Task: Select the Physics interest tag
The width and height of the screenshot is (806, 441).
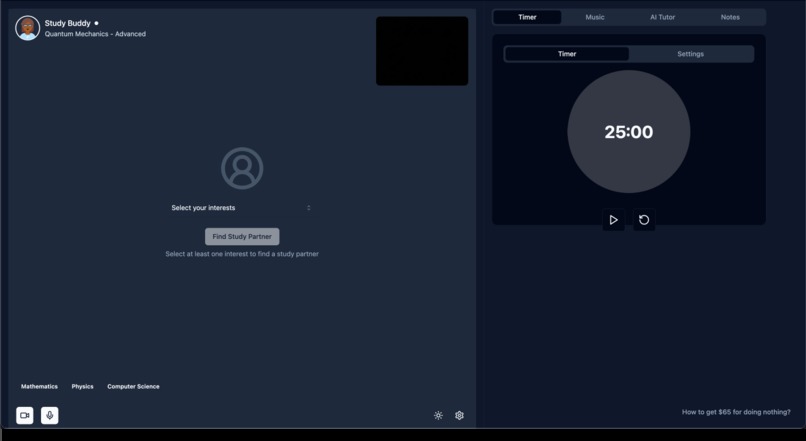Action: point(82,387)
